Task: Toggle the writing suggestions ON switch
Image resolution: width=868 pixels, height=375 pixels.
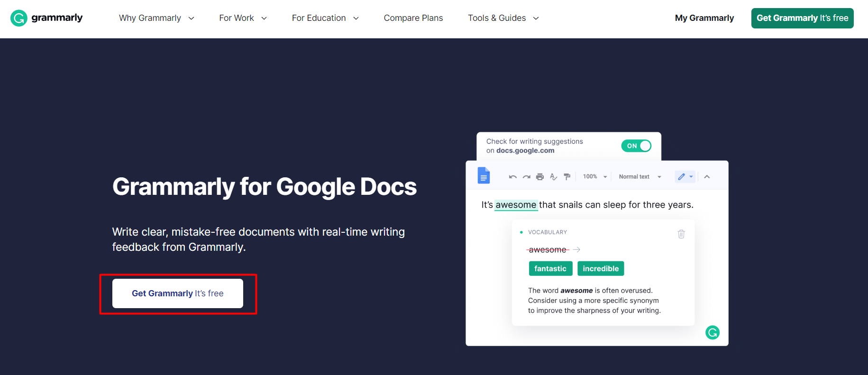Action: (636, 146)
